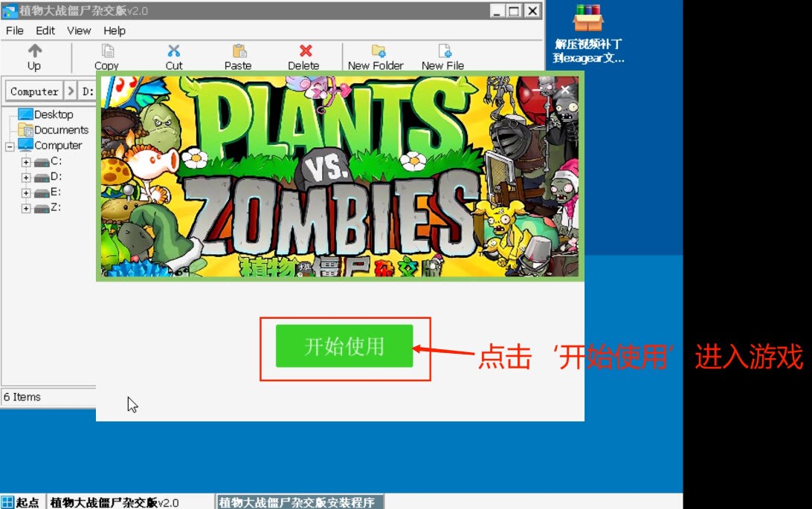Expand the D: drive node
Image resolution: width=812 pixels, height=509 pixels.
pos(26,178)
